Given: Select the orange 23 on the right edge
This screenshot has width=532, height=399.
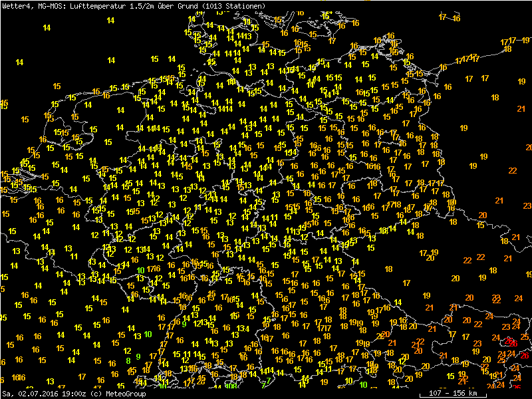Looking at the screenshot, I should 527,206.
